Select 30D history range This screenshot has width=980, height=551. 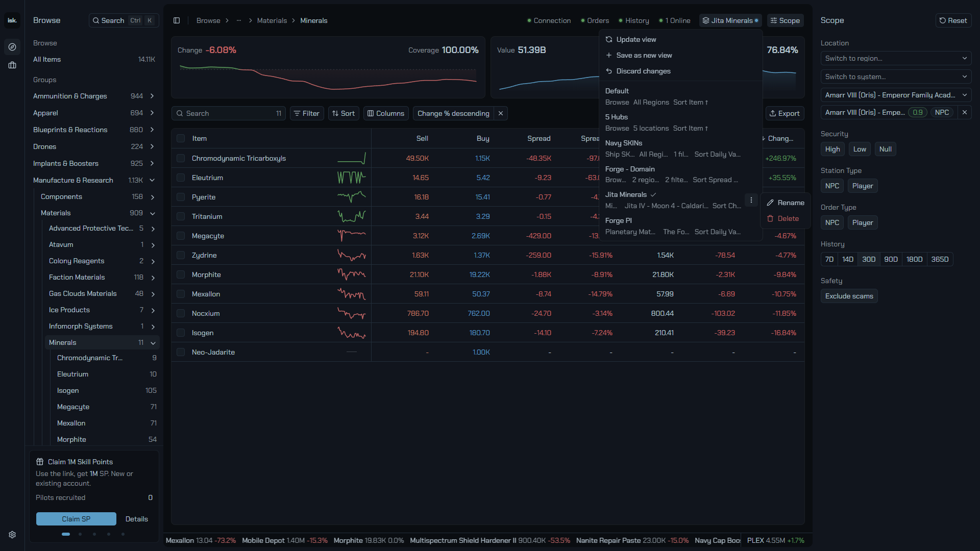tap(869, 259)
